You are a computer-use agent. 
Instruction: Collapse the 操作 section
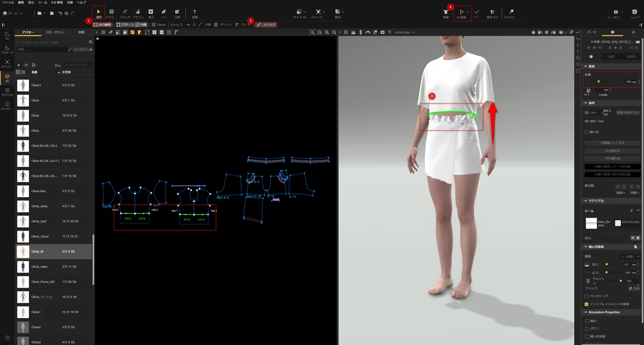point(586,103)
